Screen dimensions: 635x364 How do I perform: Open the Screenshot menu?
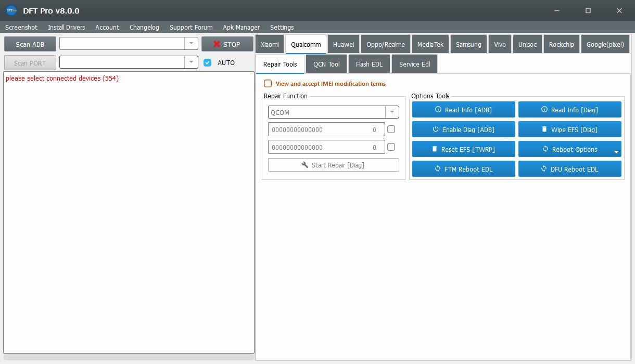click(x=21, y=27)
